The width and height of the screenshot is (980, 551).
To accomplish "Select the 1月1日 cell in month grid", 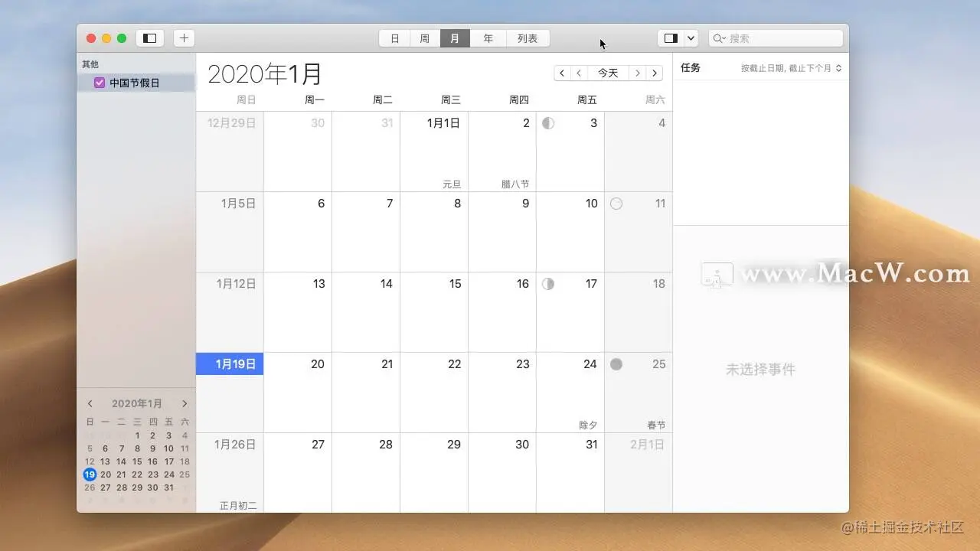I will pos(434,152).
